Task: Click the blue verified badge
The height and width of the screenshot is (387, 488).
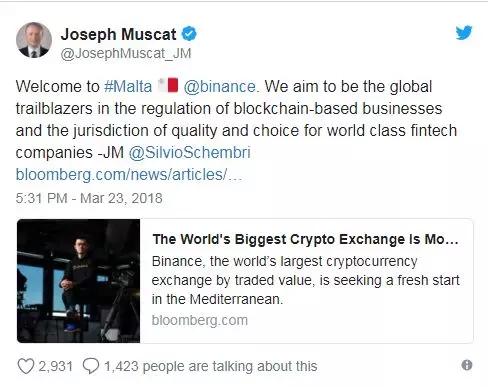Action: tap(189, 34)
